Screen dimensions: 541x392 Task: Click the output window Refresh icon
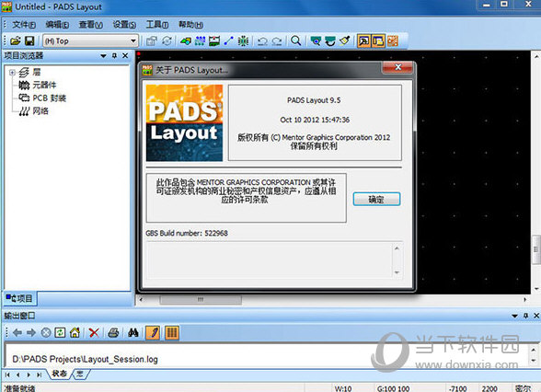pyautogui.click(x=60, y=333)
